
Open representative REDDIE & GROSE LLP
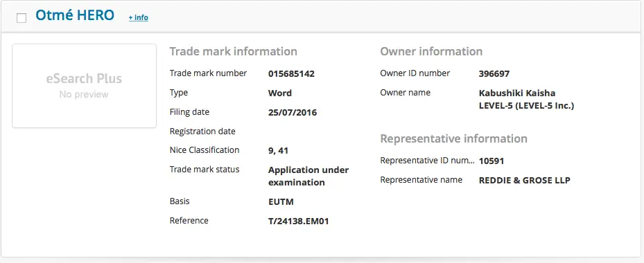pos(525,180)
